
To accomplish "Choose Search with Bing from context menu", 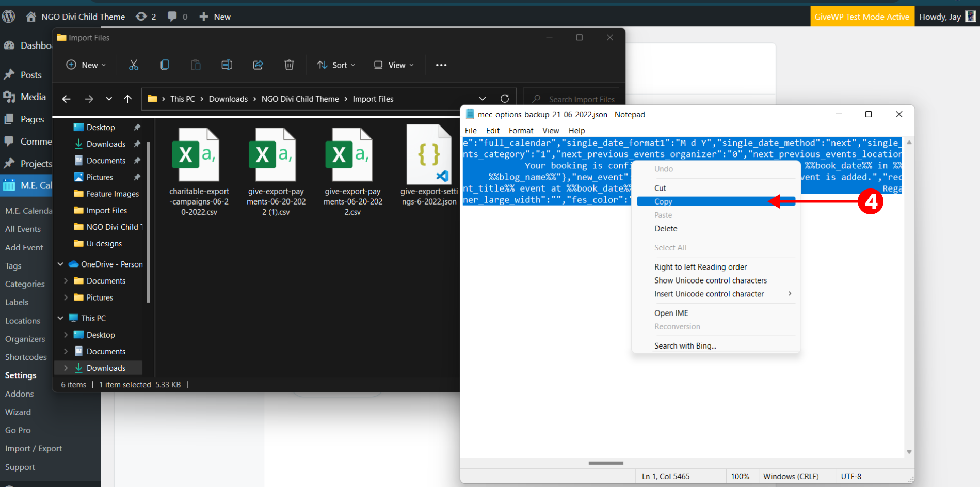I will [716, 345].
